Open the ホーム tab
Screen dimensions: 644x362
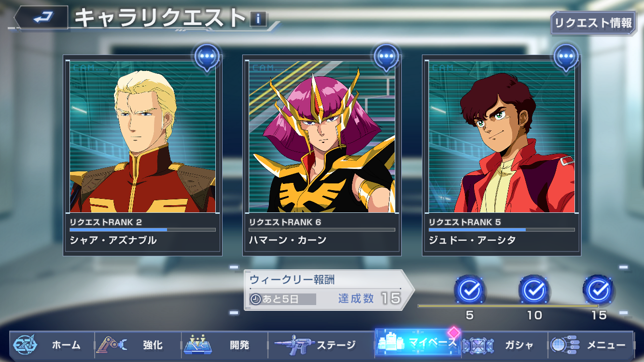coord(52,345)
